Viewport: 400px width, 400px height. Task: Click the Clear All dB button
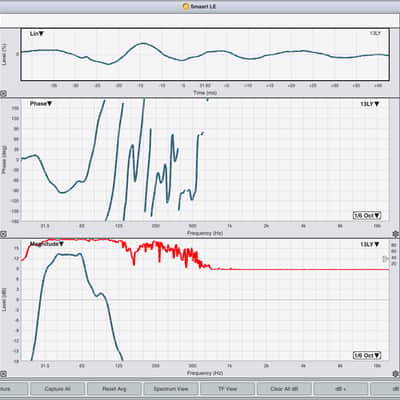[284, 389]
